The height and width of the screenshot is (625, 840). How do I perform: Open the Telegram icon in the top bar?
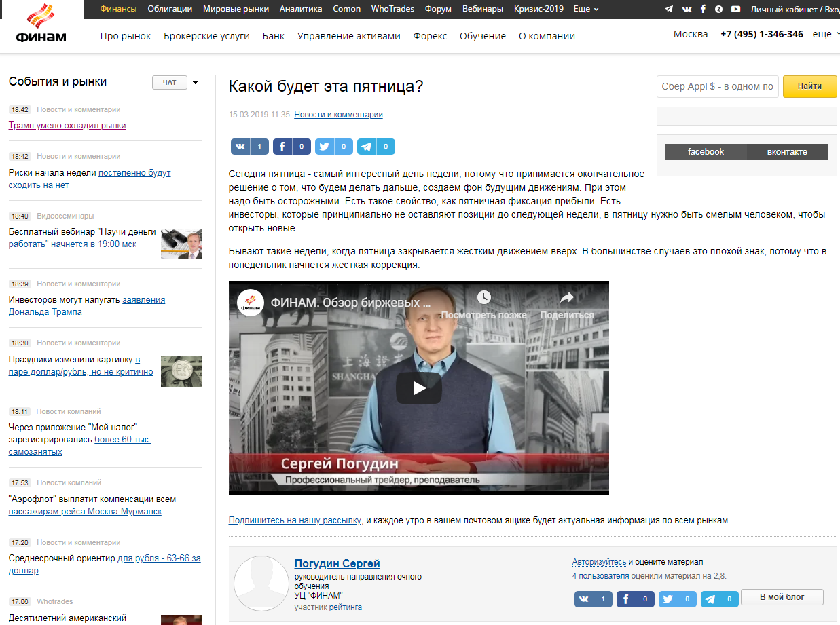point(669,9)
